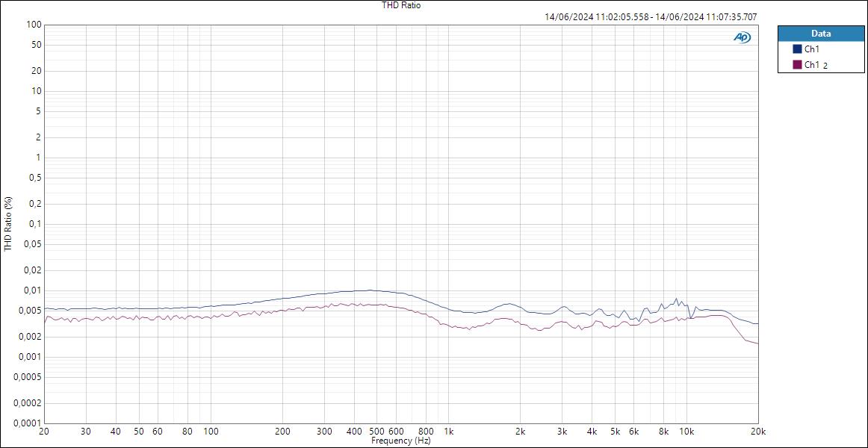The height and width of the screenshot is (448, 868).
Task: Select the magenta Ch1 2 color swatch
Action: pos(797,63)
